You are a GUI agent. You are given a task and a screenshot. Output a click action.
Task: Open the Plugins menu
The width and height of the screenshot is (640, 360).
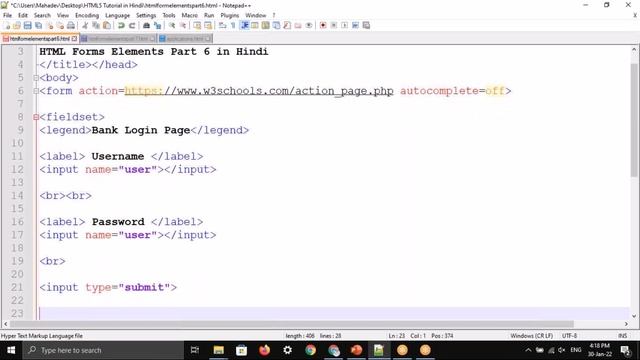tap(229, 15)
